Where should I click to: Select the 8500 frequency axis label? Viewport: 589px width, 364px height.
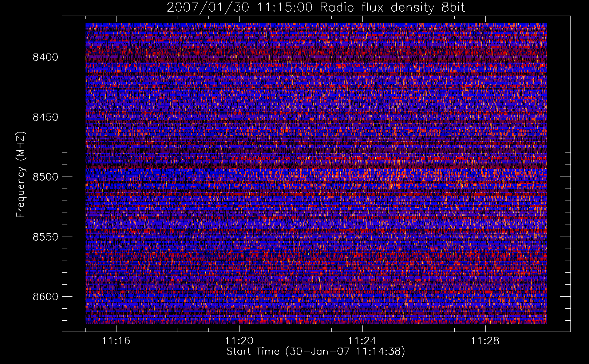(46, 177)
